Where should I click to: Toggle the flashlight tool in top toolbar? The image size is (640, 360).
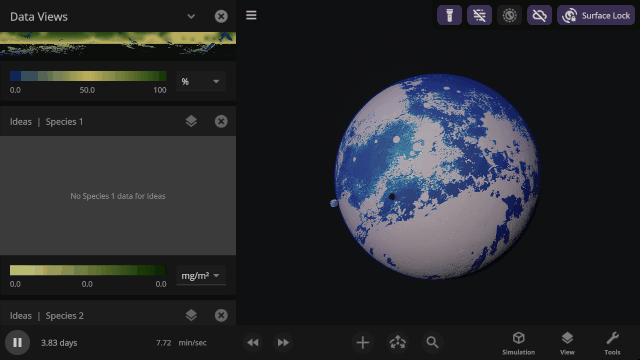click(449, 16)
